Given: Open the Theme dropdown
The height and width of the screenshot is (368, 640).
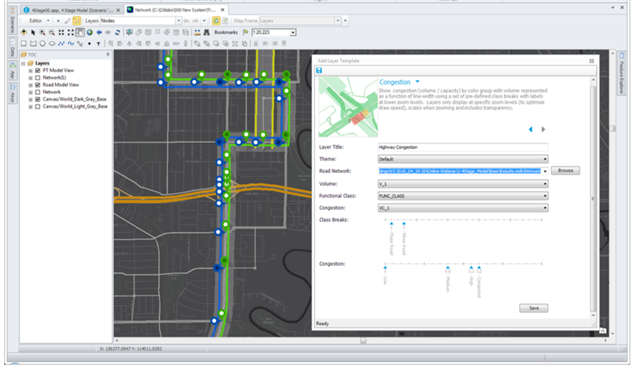Looking at the screenshot, I should coord(463,159).
